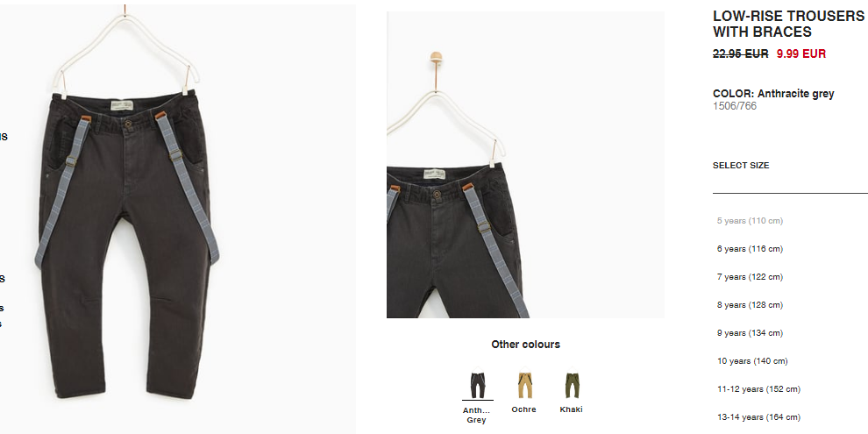Viewport: 868px width, 434px height.
Task: Select size 9 years (134 cm)
Action: [x=750, y=333]
